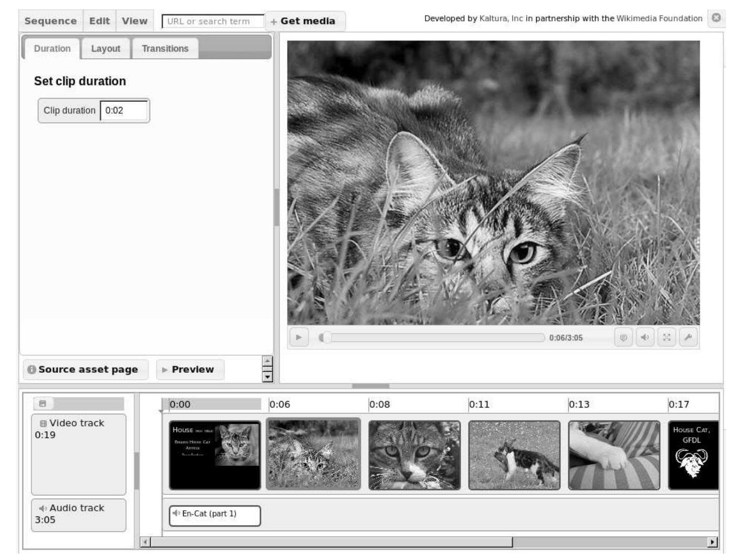Click the closed captions icon in the player
Screen dimensions: 734x560
click(x=622, y=339)
